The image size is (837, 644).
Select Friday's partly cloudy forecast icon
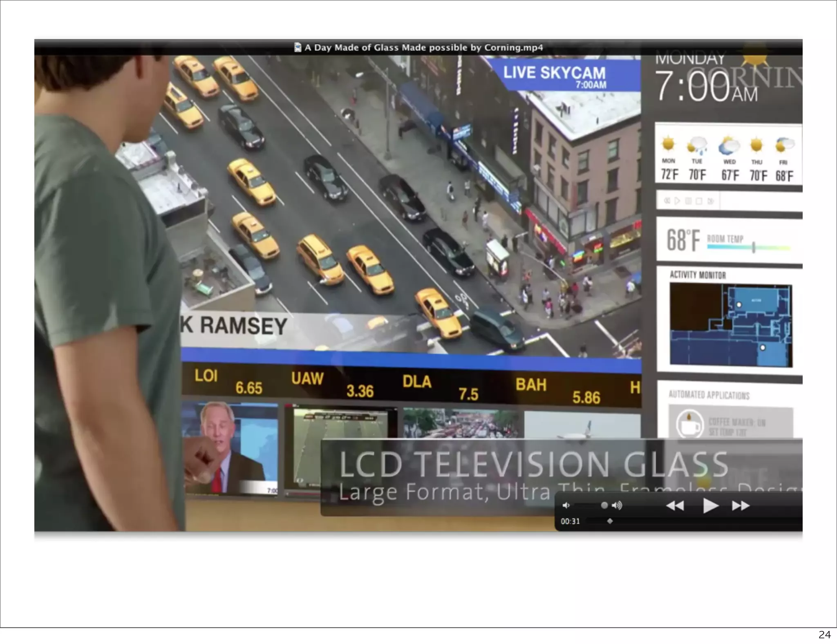tap(784, 145)
